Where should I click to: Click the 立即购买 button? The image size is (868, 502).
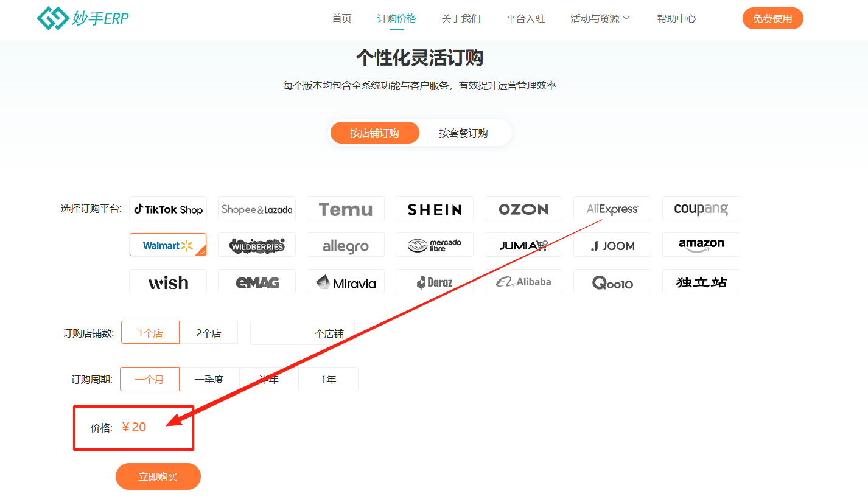pos(158,476)
